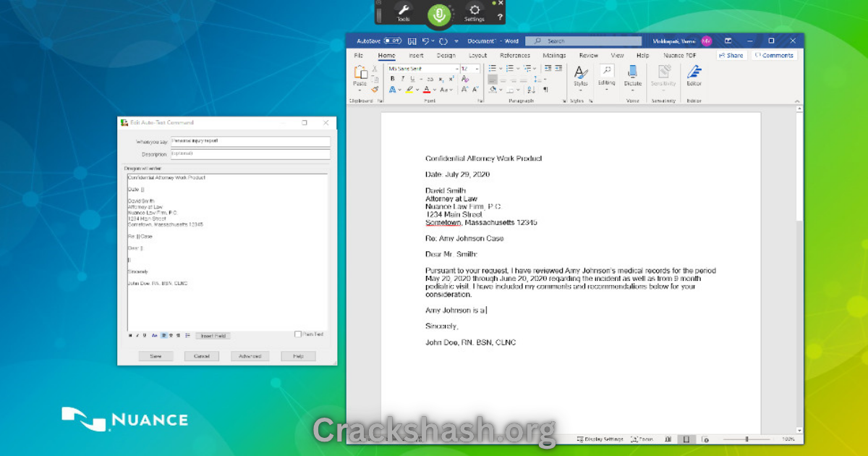The height and width of the screenshot is (456, 868).
Task: Toggle underline in Auto-Text command editor
Action: pyautogui.click(x=145, y=335)
